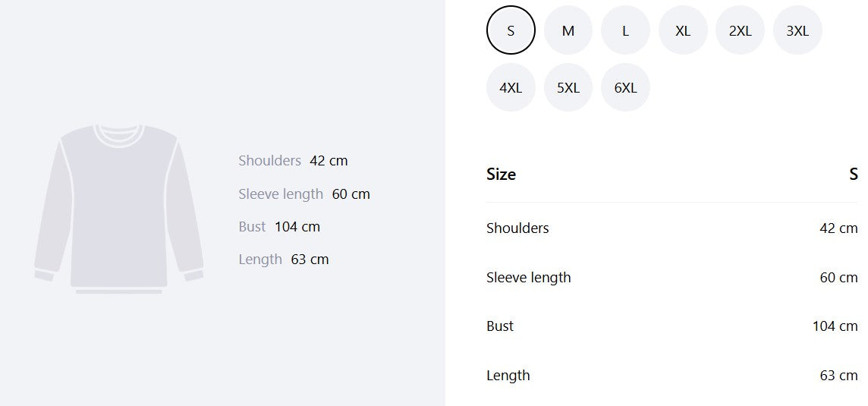This screenshot has height=406, width=868.
Task: Click the S value in table header
Action: tap(853, 174)
